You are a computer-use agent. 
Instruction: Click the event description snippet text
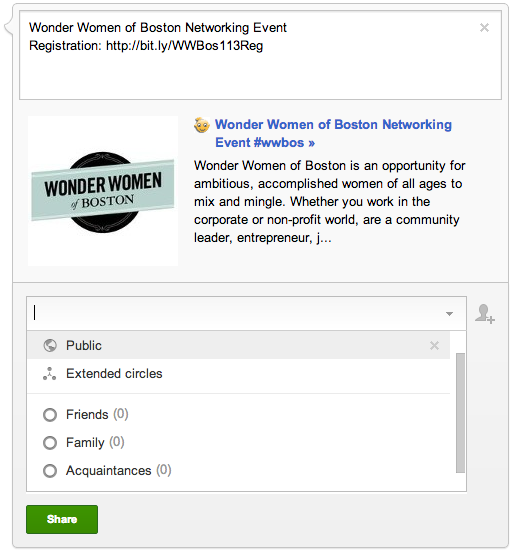click(x=330, y=202)
